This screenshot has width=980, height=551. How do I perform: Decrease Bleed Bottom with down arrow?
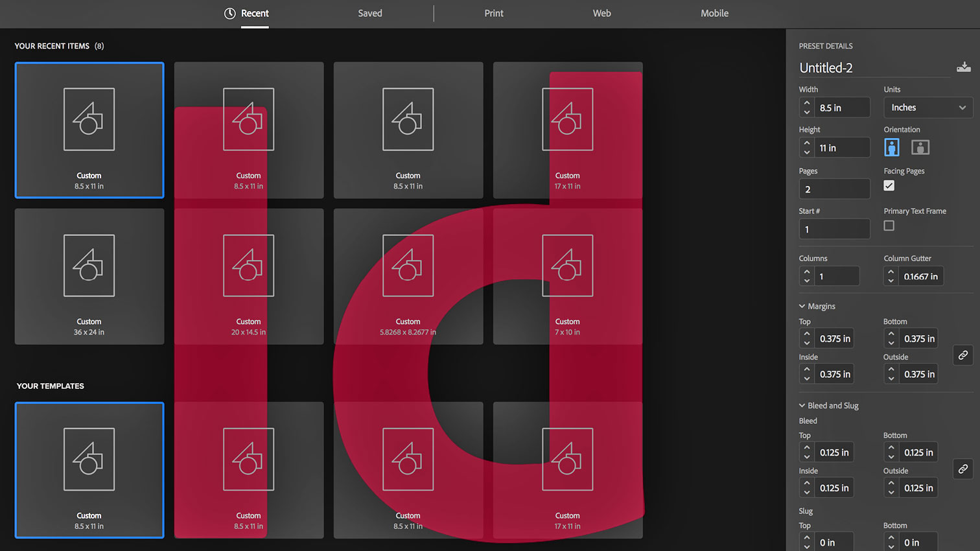891,458
